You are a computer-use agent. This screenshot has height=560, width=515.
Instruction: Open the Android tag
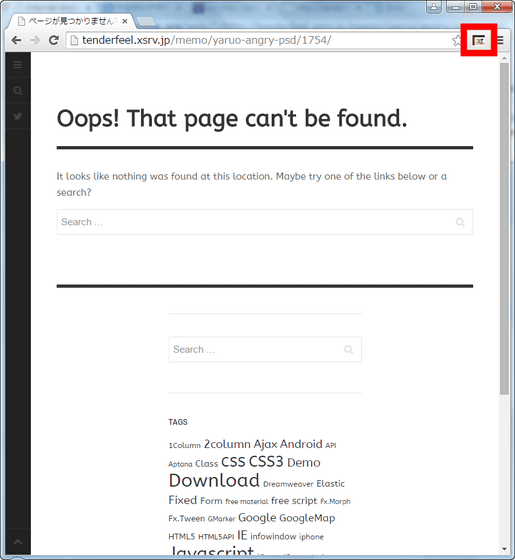(301, 444)
